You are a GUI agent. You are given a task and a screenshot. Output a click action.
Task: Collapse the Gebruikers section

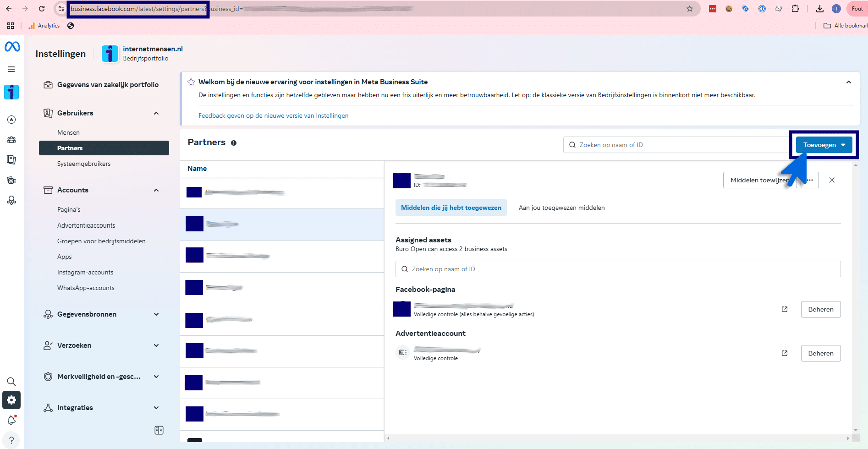(x=156, y=113)
